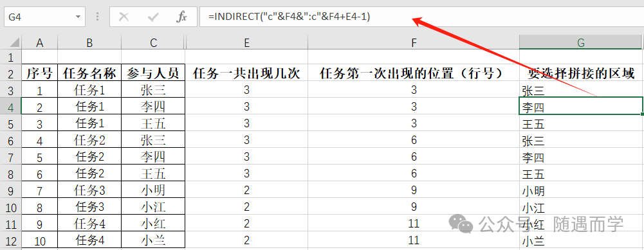Screen dimensions: 644x250
Task: Click cell B6 containing 任务2
Action: pos(89,140)
